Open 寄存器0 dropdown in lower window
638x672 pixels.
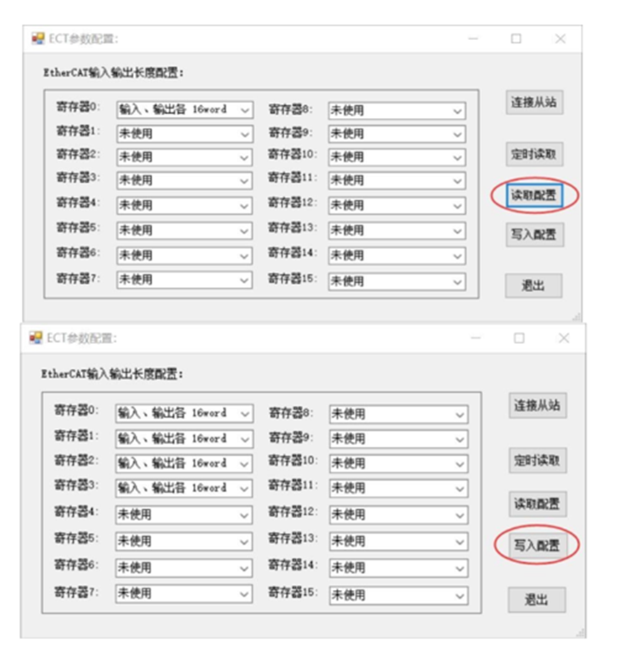(x=184, y=413)
